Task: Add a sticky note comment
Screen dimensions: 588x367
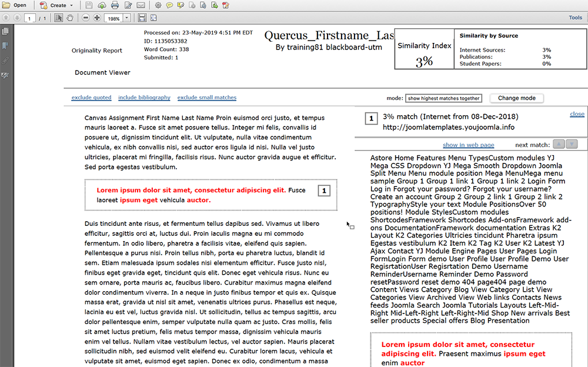Action: 169,5
